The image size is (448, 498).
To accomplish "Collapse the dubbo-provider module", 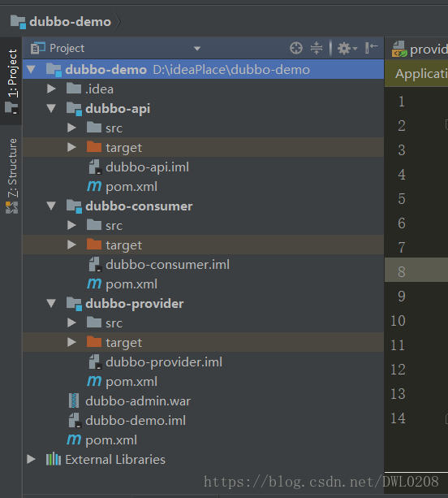I will pyautogui.click(x=51, y=304).
